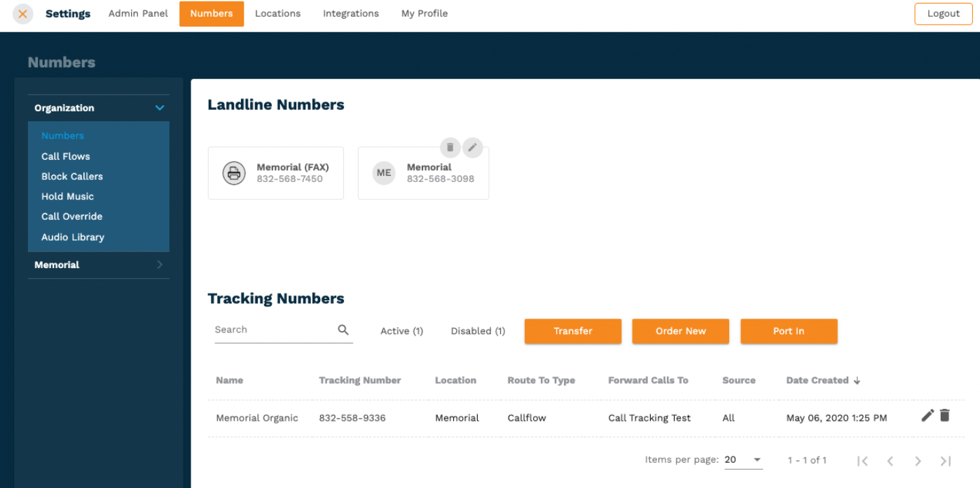The image size is (980, 488).
Task: Click the ME avatar on Memorial card
Action: pyautogui.click(x=384, y=173)
